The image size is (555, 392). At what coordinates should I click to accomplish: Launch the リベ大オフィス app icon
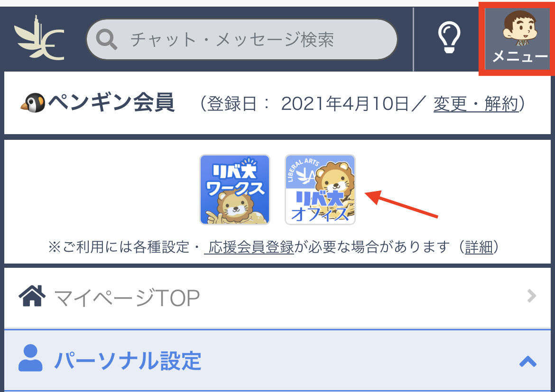pos(320,189)
